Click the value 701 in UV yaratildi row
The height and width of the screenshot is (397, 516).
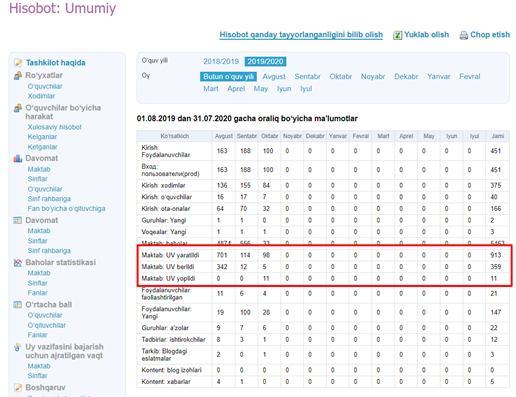click(222, 255)
